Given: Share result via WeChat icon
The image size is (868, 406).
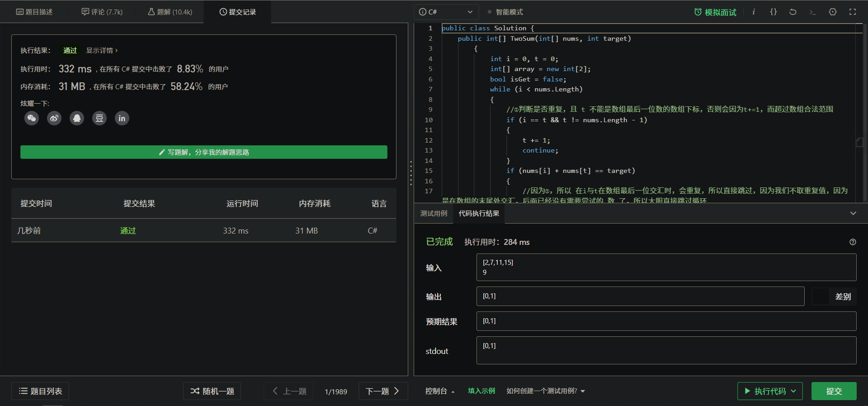Looking at the screenshot, I should 32,118.
